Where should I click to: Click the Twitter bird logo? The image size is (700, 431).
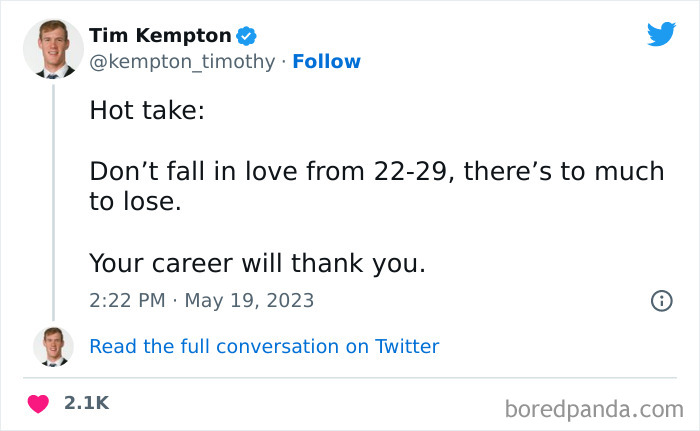point(661,35)
